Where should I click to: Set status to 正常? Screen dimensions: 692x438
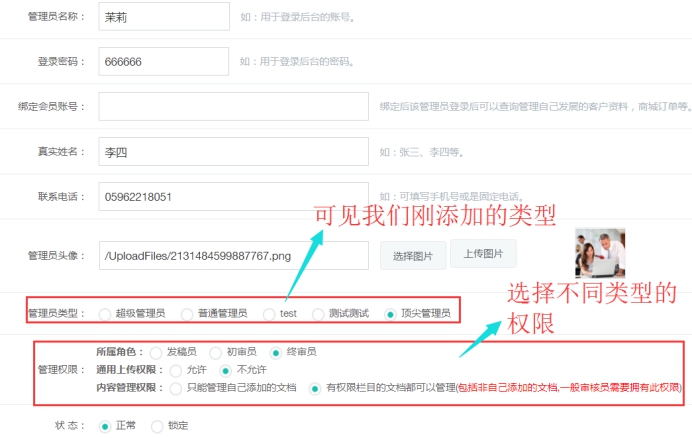point(105,427)
